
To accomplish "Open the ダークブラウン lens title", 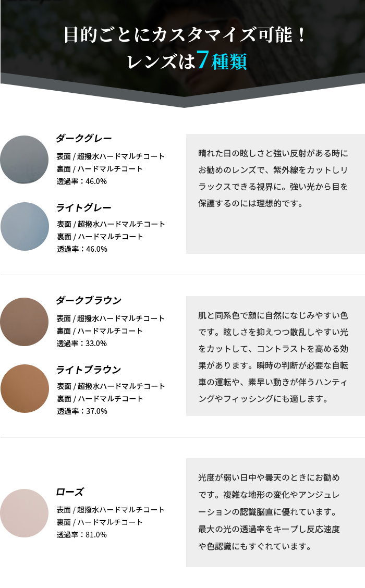I will point(89,300).
